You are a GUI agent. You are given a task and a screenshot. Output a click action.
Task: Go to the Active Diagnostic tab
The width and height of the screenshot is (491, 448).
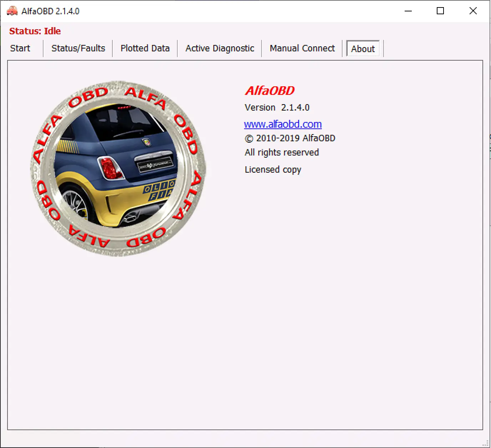click(x=220, y=49)
